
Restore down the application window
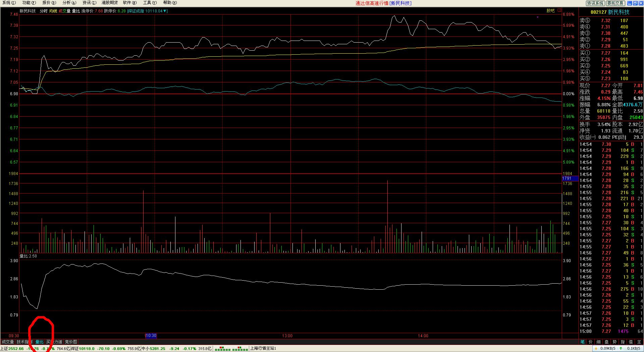coord(635,3)
